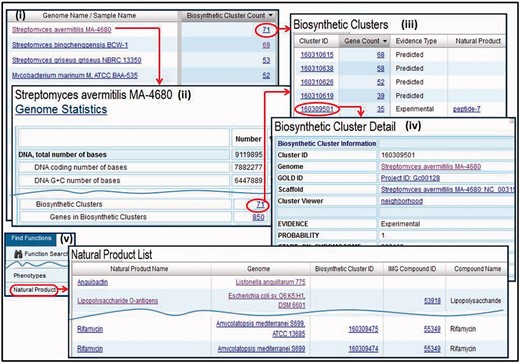Choose the Natural Product menu item
Viewport: 520px width, 364px height.
pos(34,290)
